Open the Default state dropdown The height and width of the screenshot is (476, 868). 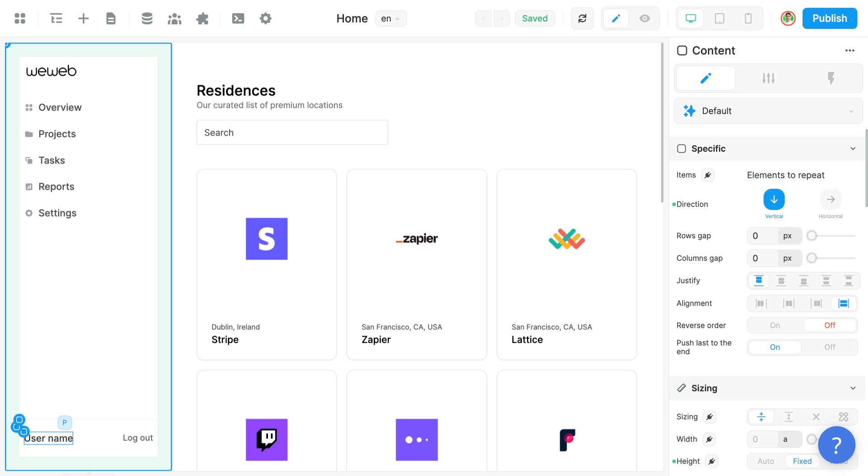pyautogui.click(x=768, y=111)
